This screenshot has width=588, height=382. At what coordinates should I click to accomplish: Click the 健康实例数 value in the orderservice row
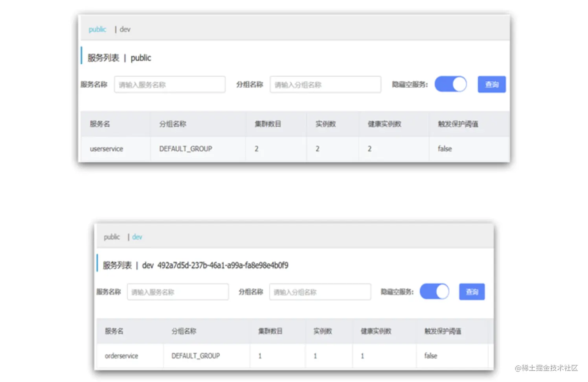[x=362, y=356]
